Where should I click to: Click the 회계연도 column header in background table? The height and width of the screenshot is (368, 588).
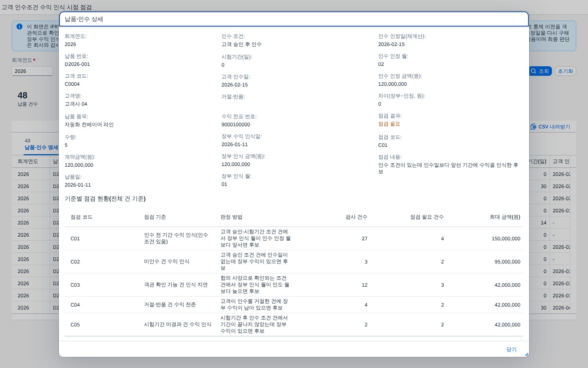pyautogui.click(x=28, y=161)
